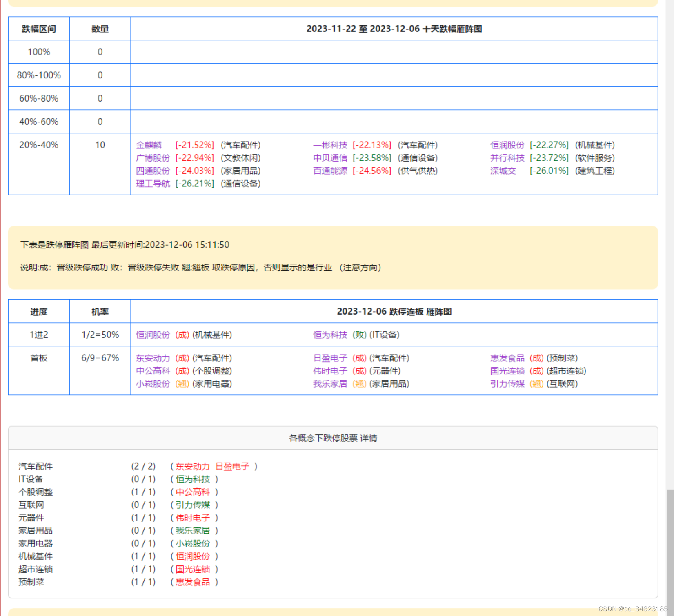Click the 说明 legend note line
The image size is (674, 616).
point(200,268)
